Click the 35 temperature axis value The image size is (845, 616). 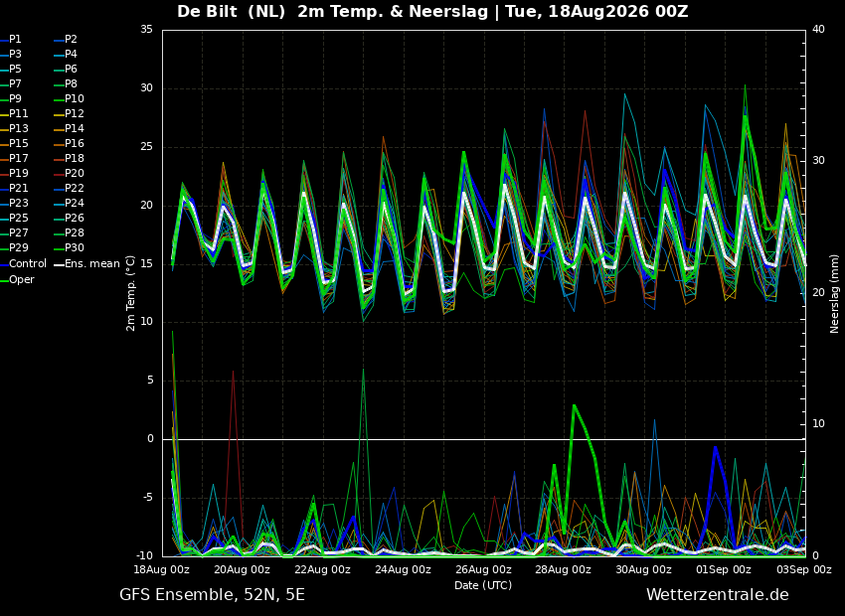coord(146,30)
